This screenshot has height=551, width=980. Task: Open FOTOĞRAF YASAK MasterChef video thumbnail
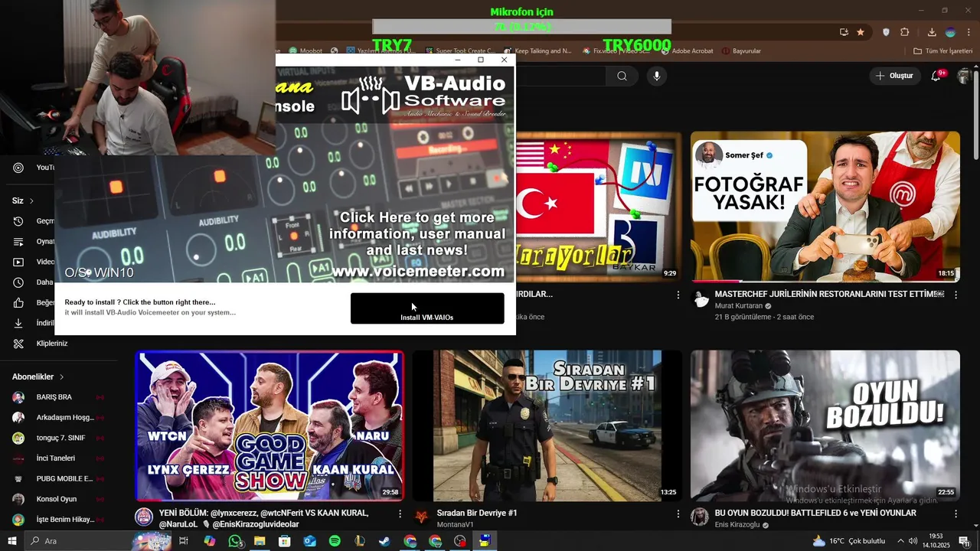(825, 207)
